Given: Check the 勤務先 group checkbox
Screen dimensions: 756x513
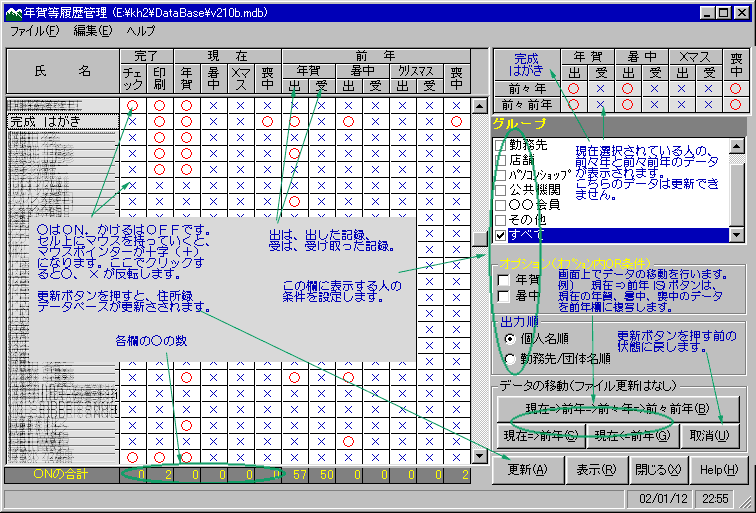Looking at the screenshot, I should [501, 145].
